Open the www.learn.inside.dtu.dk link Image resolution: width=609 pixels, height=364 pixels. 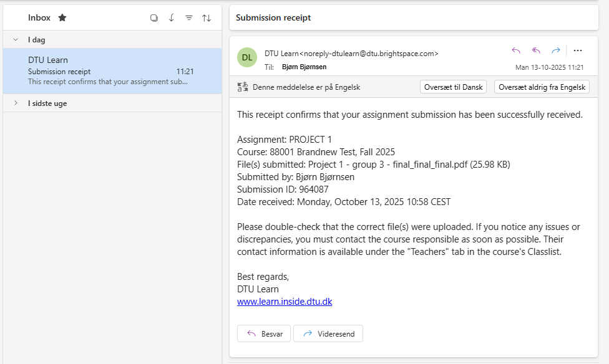(285, 302)
